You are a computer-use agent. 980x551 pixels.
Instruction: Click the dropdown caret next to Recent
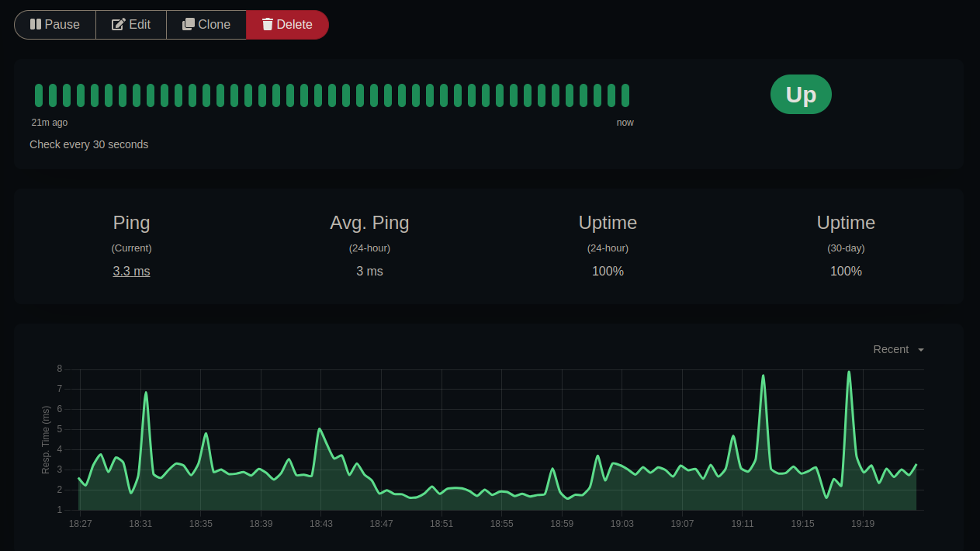[920, 350]
